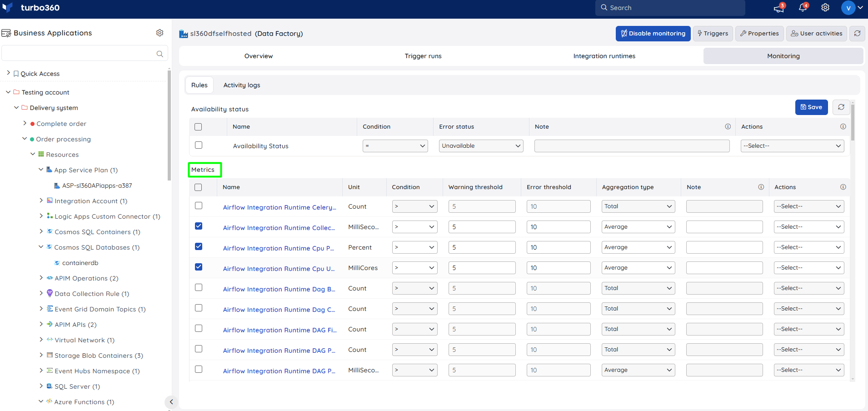
Task: Click the SQL Server icon in tree
Action: tap(50, 386)
